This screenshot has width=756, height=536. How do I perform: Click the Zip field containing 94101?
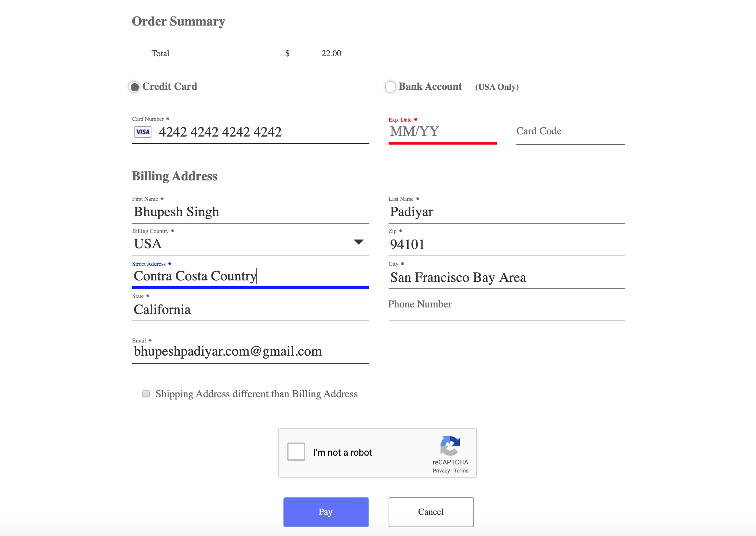(506, 244)
